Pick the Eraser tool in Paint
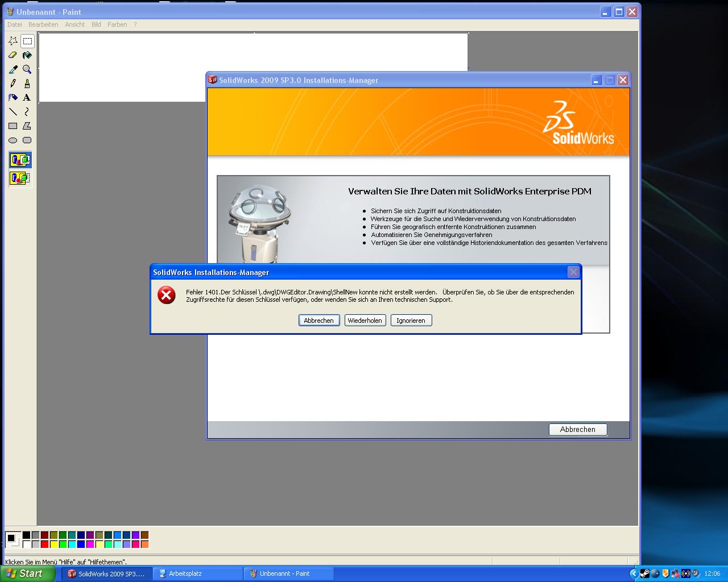 click(13, 55)
